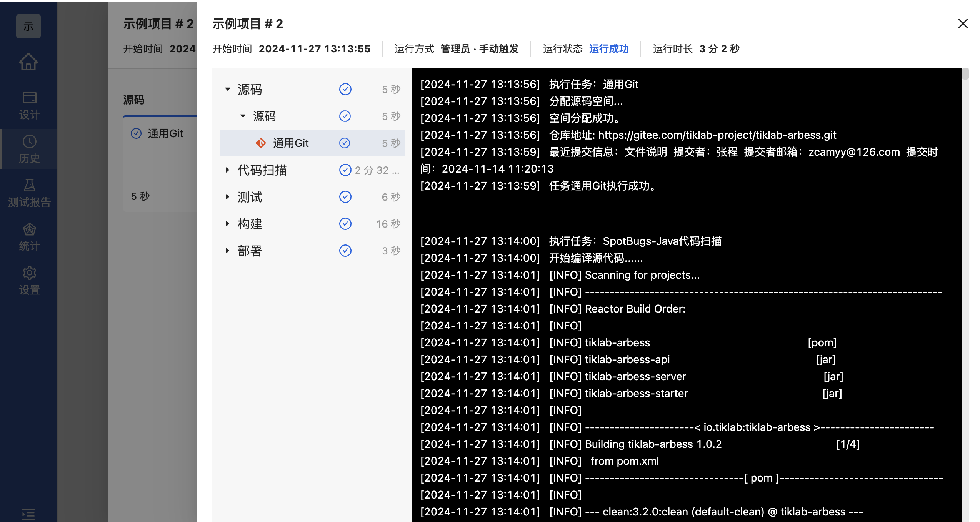Click the git icon beside 通用Git
This screenshot has width=980, height=522.
click(x=261, y=143)
